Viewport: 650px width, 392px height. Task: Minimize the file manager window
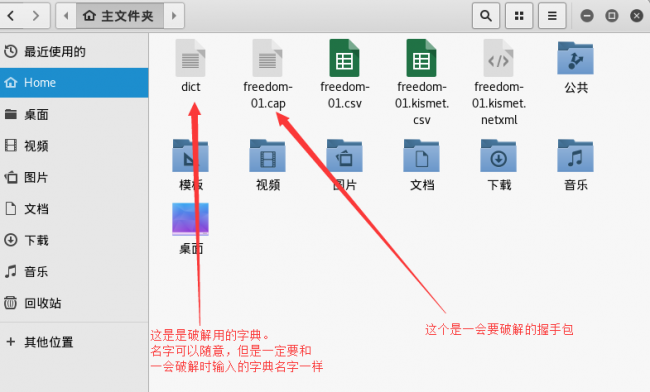pos(587,16)
